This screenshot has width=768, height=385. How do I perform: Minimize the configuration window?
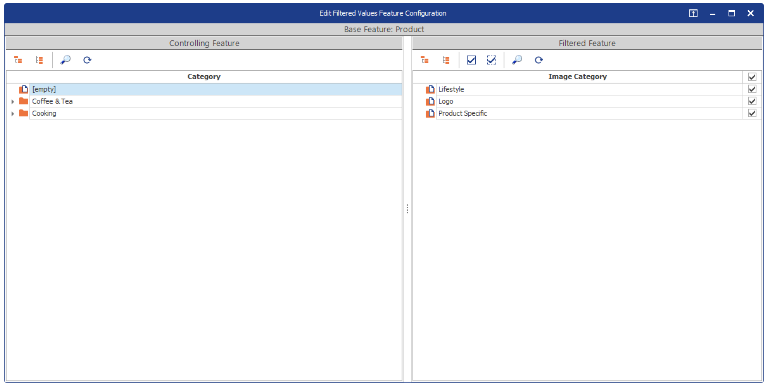tap(712, 14)
